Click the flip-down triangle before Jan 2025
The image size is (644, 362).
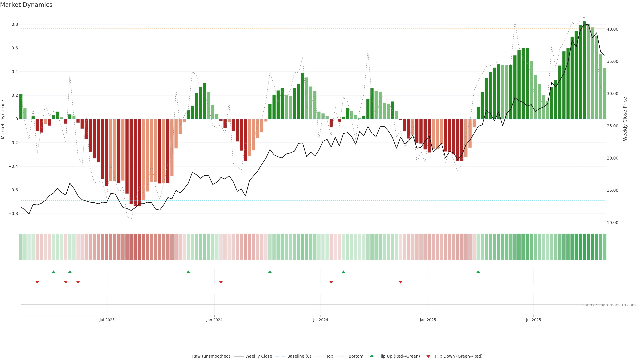click(x=400, y=282)
